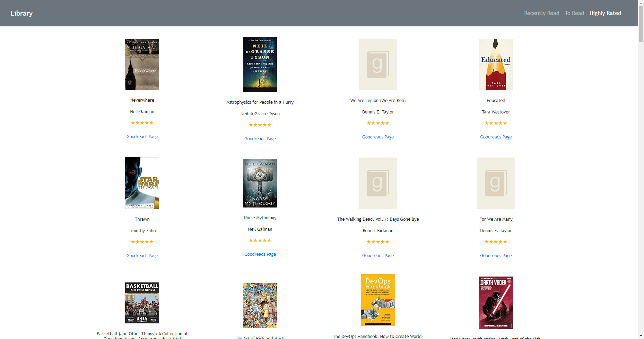This screenshot has width=644, height=339.
Task: Click the Darth Vader comic cover
Action: click(x=496, y=303)
